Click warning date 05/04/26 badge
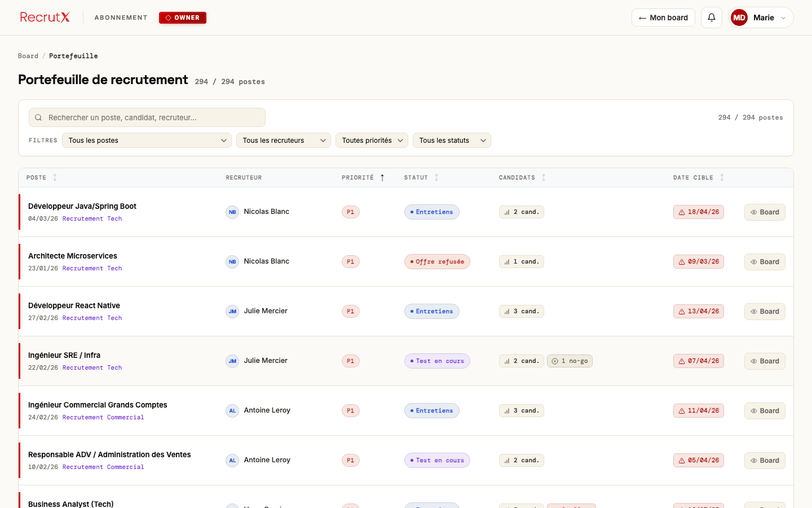The width and height of the screenshot is (812, 508). [699, 461]
